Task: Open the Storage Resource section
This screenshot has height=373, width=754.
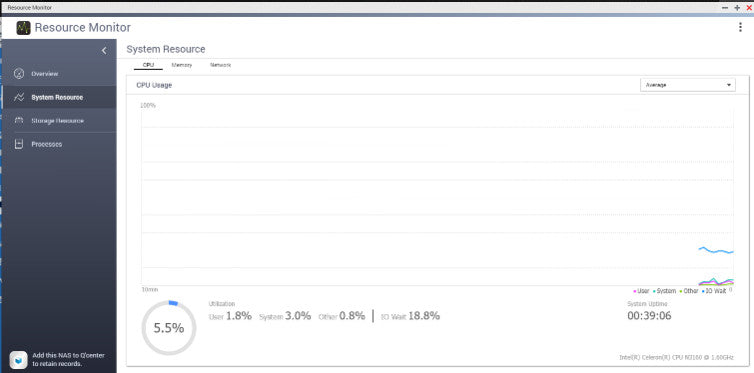Action: tap(59, 121)
